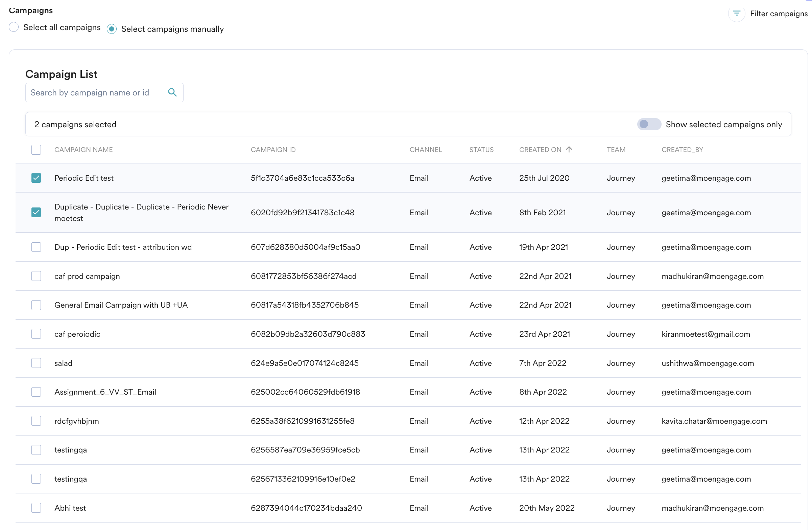Check the header select-all checkbox
The height and width of the screenshot is (530, 812).
(36, 150)
